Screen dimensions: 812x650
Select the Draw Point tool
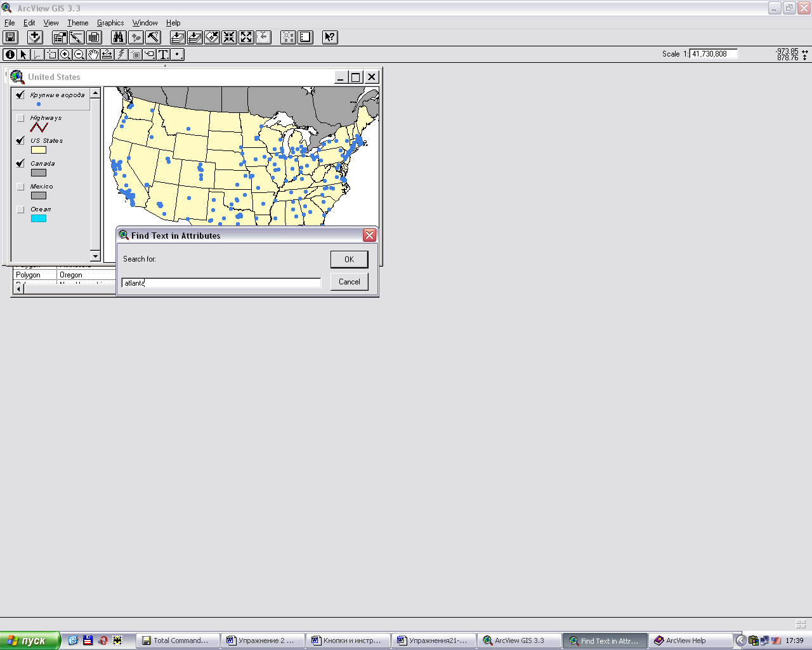[x=178, y=55]
